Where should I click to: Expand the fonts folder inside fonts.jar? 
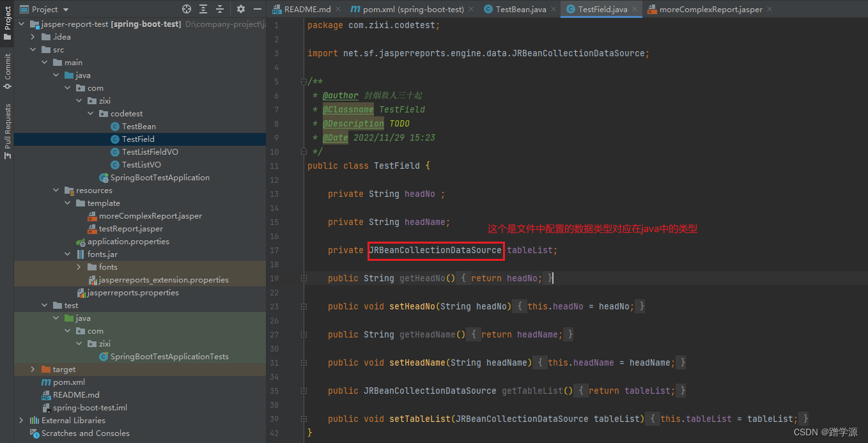[79, 267]
